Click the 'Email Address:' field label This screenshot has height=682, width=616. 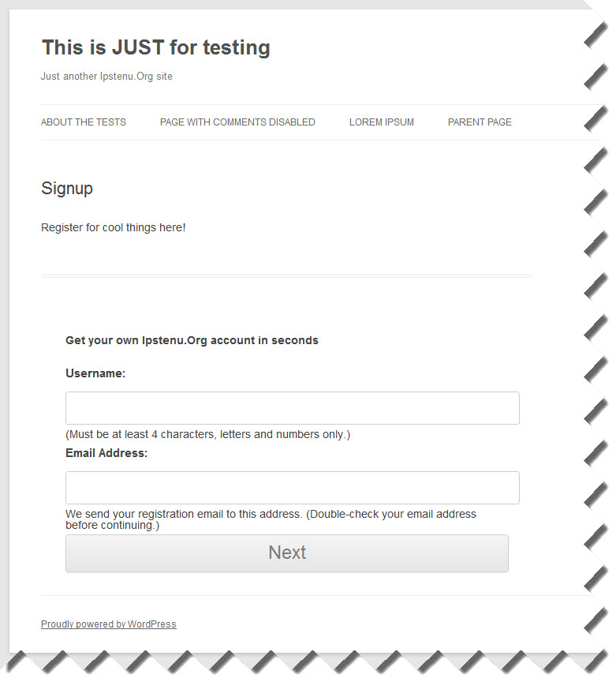click(x=106, y=453)
